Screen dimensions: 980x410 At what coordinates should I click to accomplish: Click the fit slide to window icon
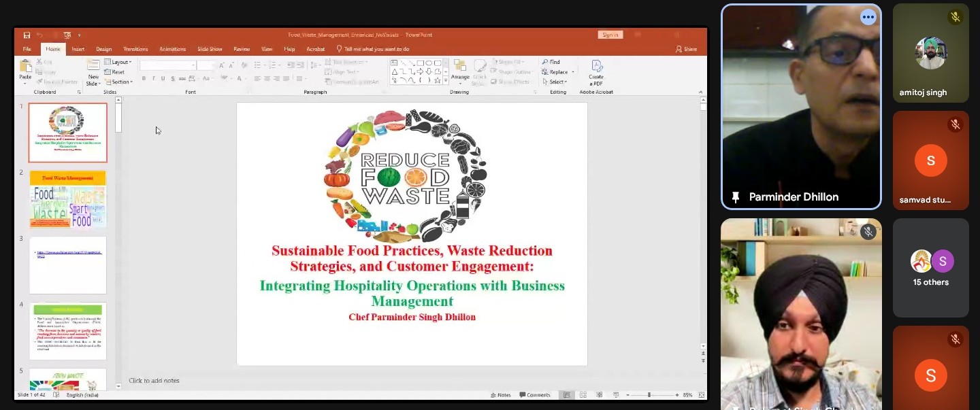(701, 395)
